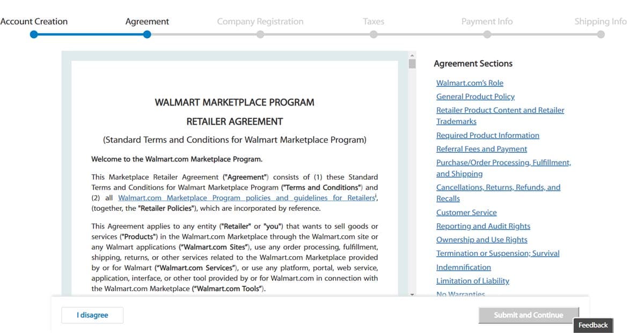Image resolution: width=644 pixels, height=333 pixels.
Task: Open the Customer Service section link
Action: click(466, 213)
